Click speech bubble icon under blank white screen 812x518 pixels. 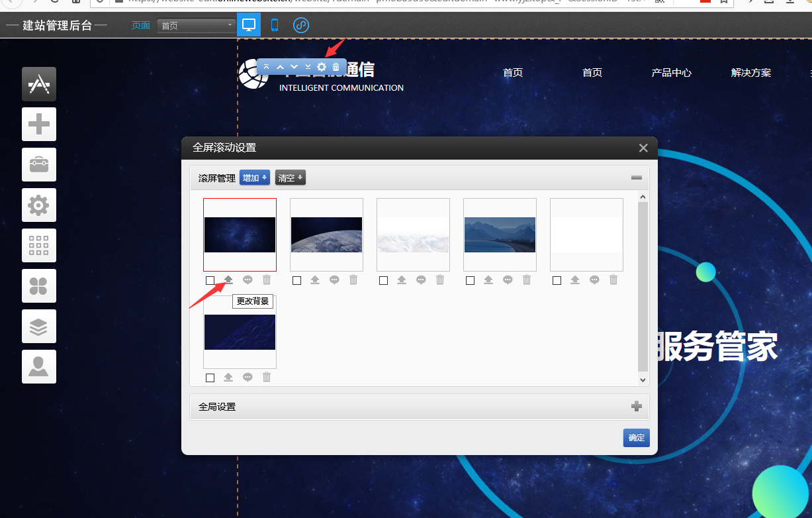pos(594,280)
